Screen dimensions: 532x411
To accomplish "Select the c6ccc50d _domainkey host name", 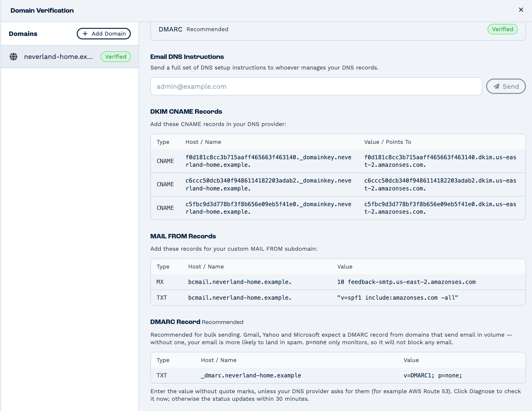I will (269, 185).
